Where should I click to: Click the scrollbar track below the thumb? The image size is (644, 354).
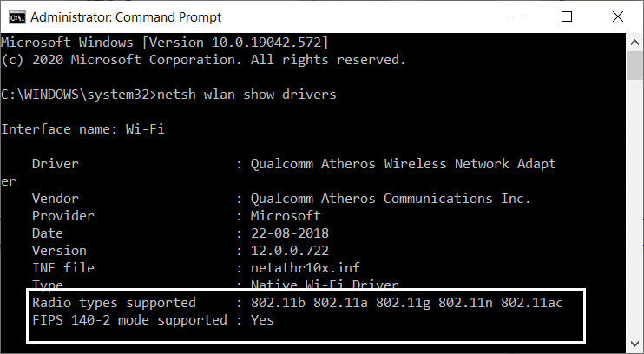635,217
